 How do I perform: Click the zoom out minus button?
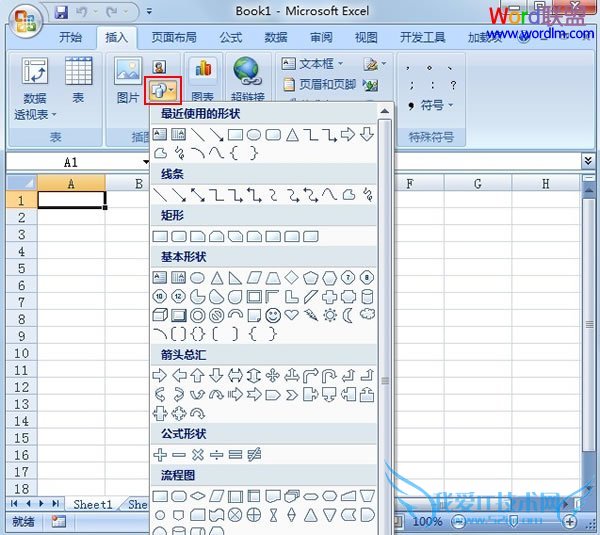pos(458,521)
